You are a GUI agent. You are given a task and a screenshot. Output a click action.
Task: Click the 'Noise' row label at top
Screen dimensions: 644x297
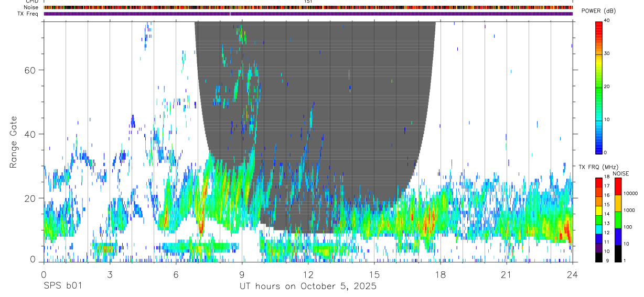pos(31,7)
